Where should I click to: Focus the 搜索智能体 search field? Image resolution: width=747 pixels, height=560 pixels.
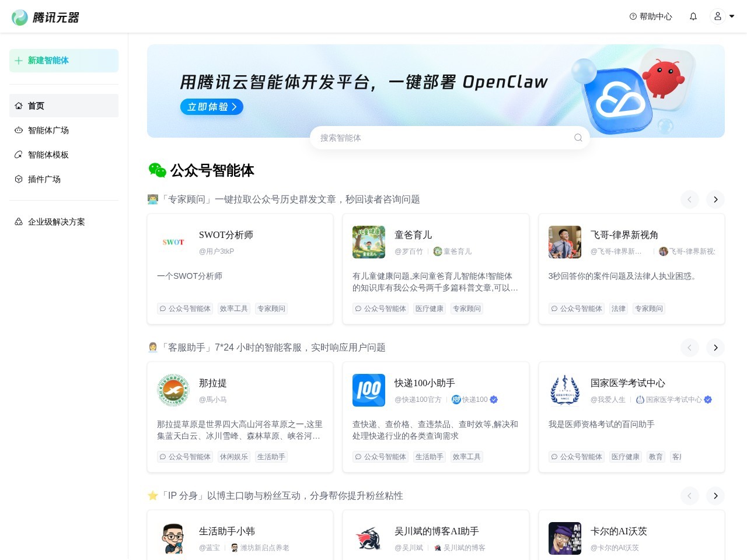click(450, 138)
